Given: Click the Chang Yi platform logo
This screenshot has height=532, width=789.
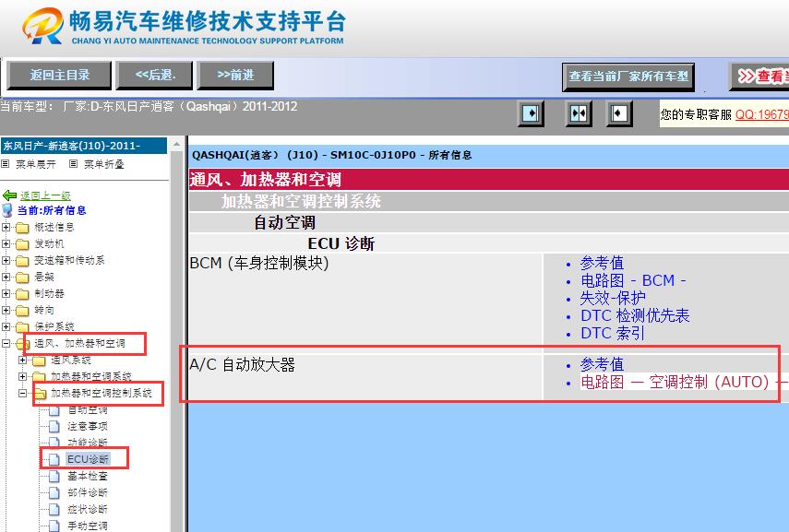Looking at the screenshot, I should [43, 26].
